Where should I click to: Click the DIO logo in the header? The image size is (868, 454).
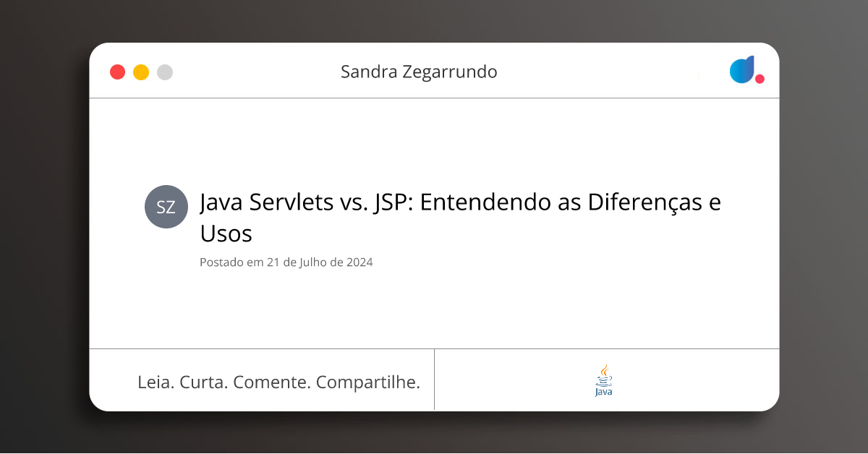743,69
